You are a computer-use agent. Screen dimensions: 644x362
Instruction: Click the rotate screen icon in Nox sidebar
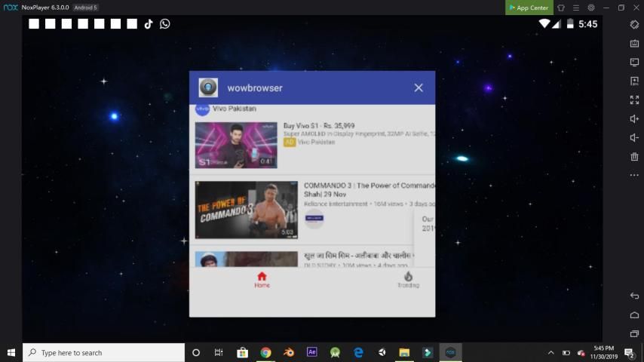[634, 24]
